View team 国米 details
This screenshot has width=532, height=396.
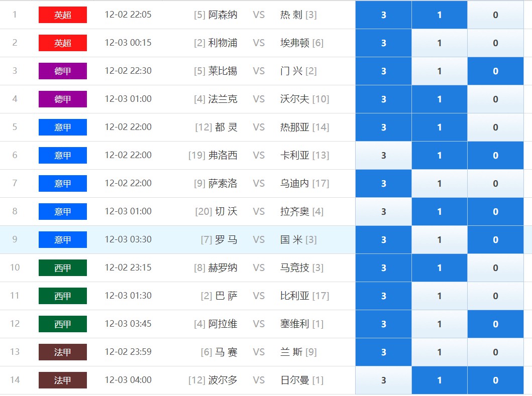tap(291, 240)
